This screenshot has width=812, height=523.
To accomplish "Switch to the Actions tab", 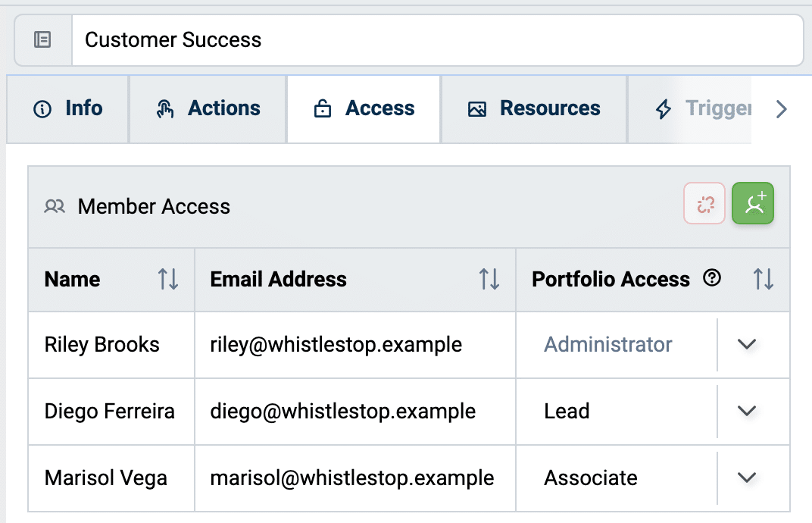I will click(x=208, y=109).
